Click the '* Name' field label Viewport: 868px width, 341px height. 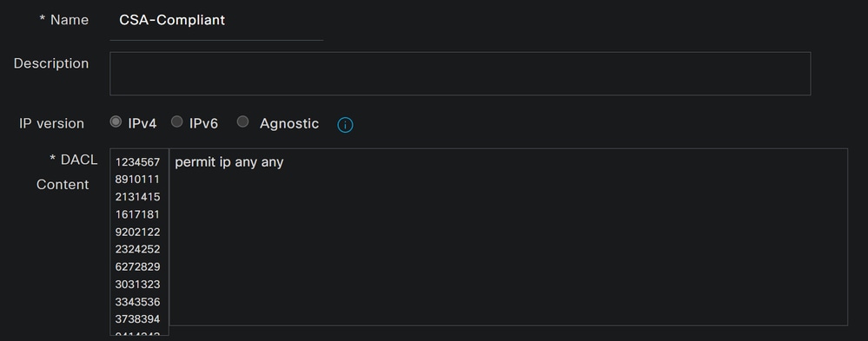(x=63, y=20)
